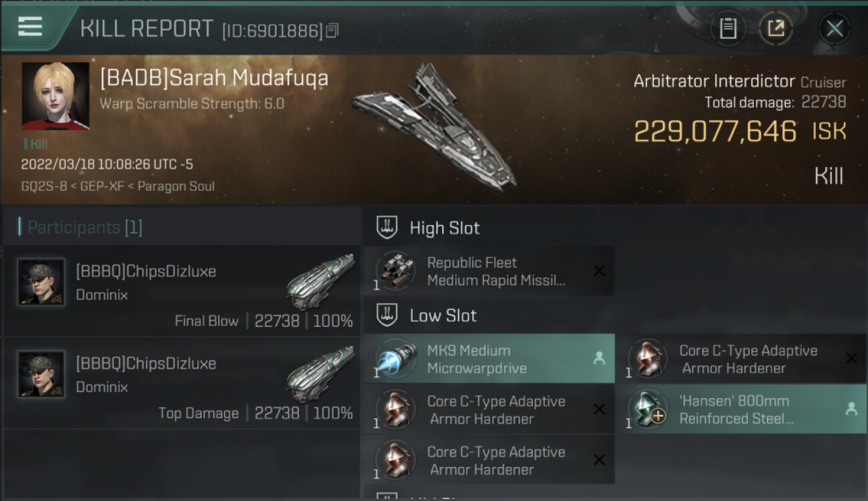View Sarah Mudafuqa's character portrait
Viewport: 868px width, 501px height.
point(55,96)
